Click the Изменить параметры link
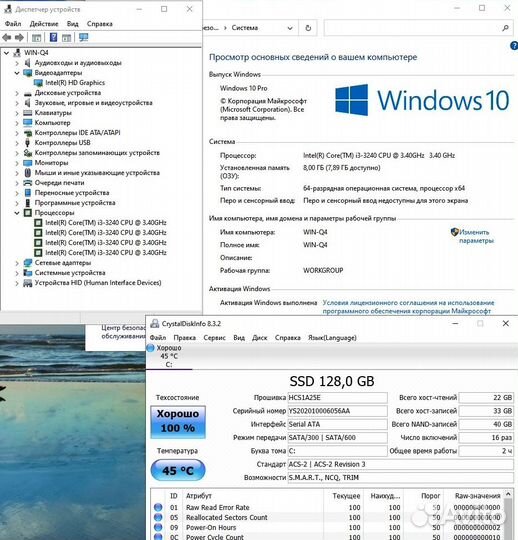This screenshot has height=540, width=518. point(476,236)
